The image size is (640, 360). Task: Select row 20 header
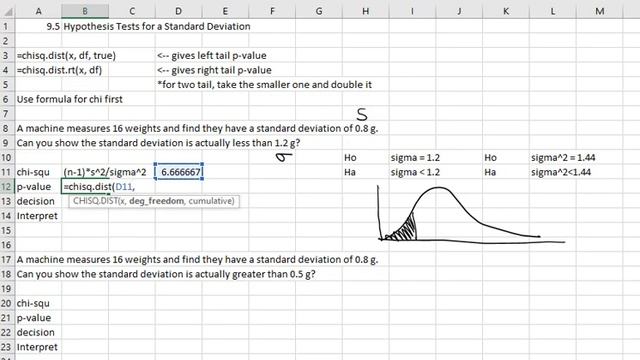(x=7, y=303)
